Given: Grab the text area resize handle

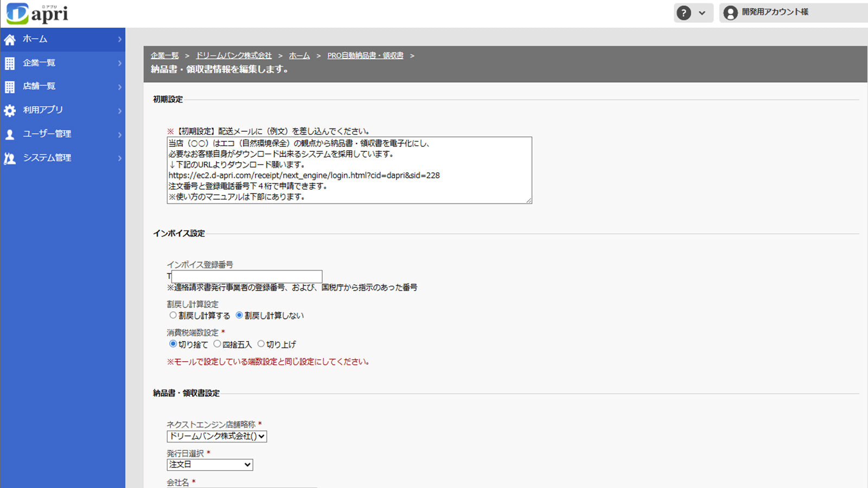Looking at the screenshot, I should point(528,200).
